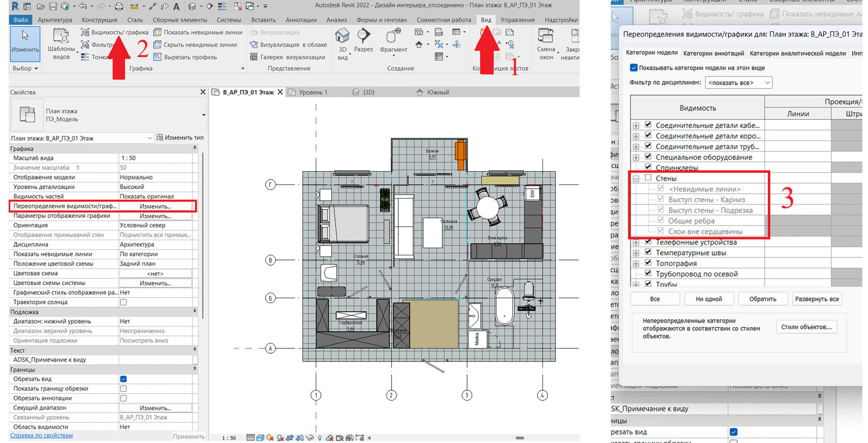
Task: Uncheck the Топография category checkbox
Action: point(648,263)
